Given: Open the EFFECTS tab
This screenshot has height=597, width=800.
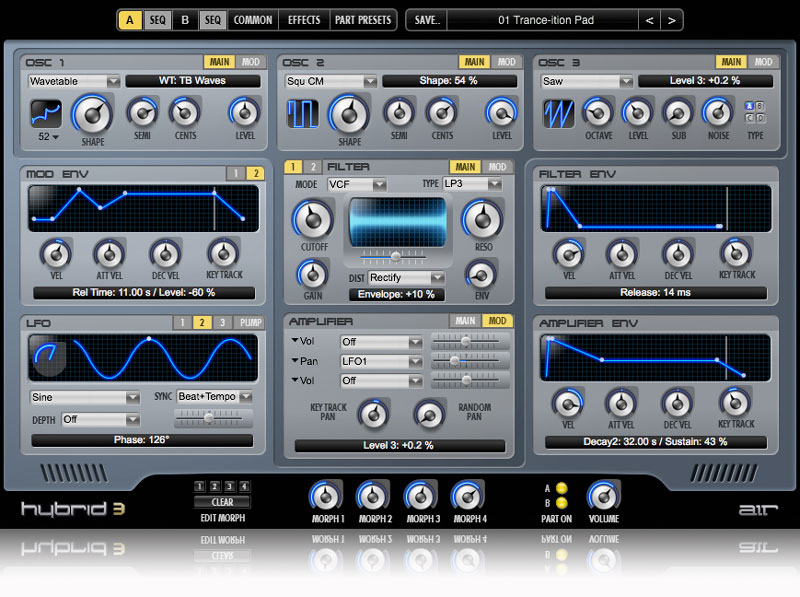Looking at the screenshot, I should (x=304, y=20).
